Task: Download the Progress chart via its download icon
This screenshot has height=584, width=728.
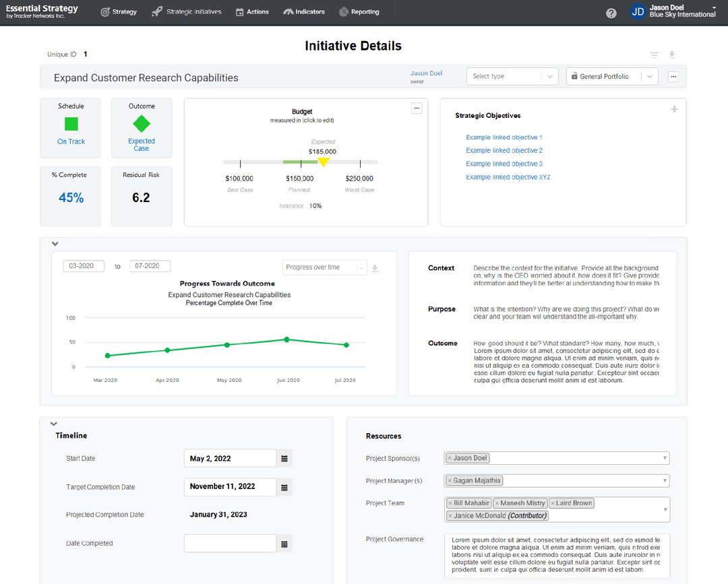Action: pyautogui.click(x=375, y=267)
